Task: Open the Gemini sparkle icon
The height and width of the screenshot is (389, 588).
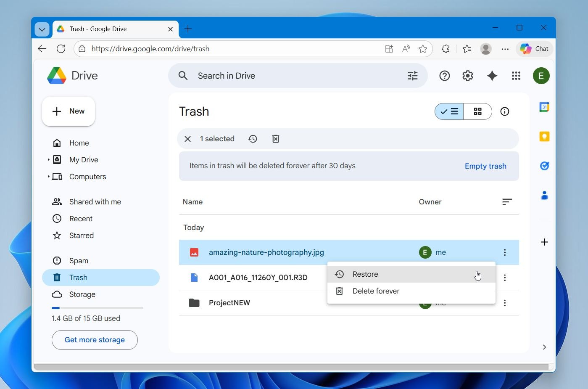Action: click(492, 76)
